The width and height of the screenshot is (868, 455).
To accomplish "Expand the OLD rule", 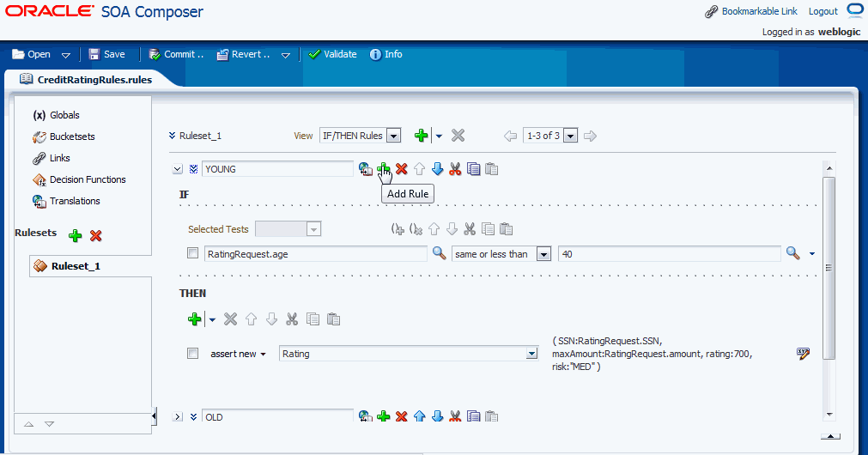I will [x=178, y=416].
